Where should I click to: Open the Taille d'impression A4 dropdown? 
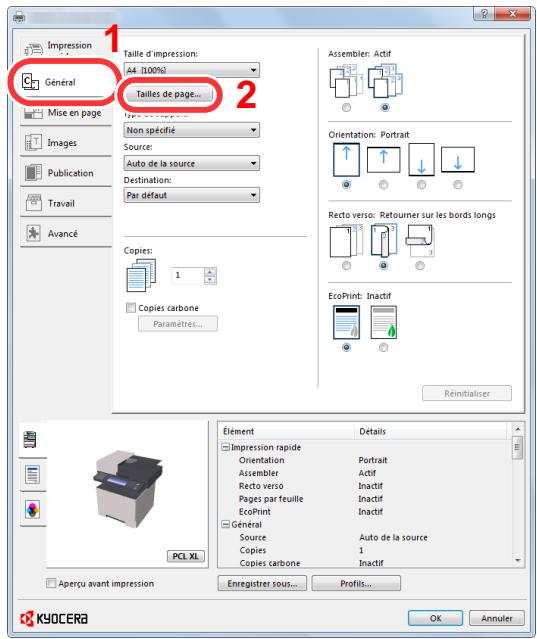point(191,70)
